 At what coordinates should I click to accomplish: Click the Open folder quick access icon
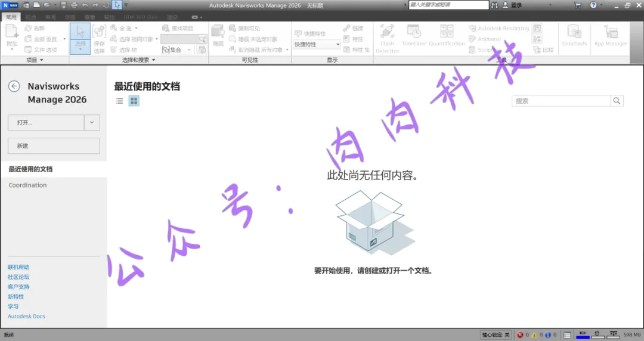[47, 5]
